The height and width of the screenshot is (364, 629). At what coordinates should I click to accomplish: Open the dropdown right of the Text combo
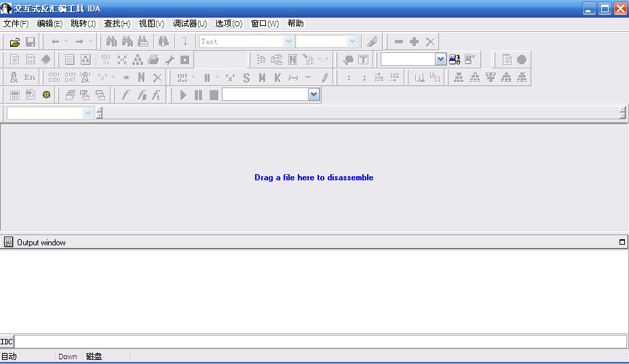pyautogui.click(x=352, y=41)
